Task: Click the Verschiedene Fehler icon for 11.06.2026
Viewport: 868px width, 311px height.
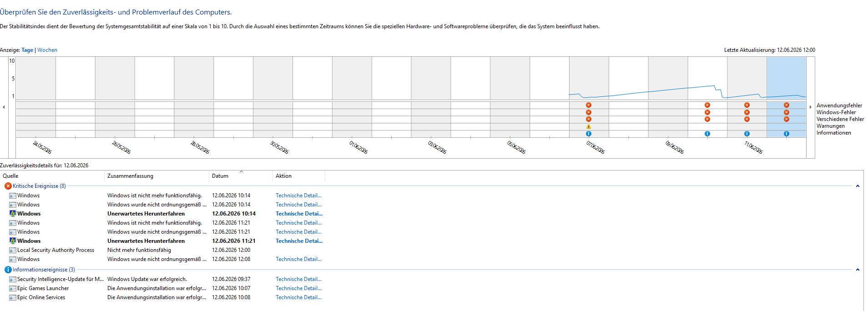Action: click(747, 119)
